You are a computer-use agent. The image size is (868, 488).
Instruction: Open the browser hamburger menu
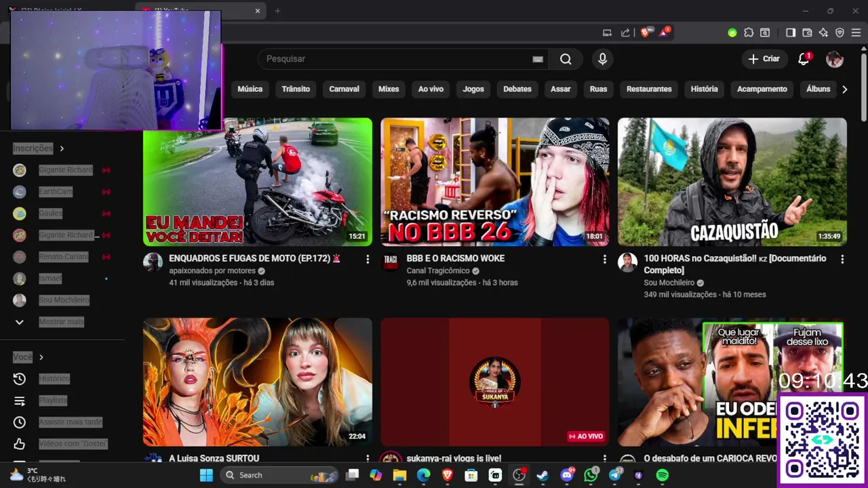pyautogui.click(x=856, y=33)
